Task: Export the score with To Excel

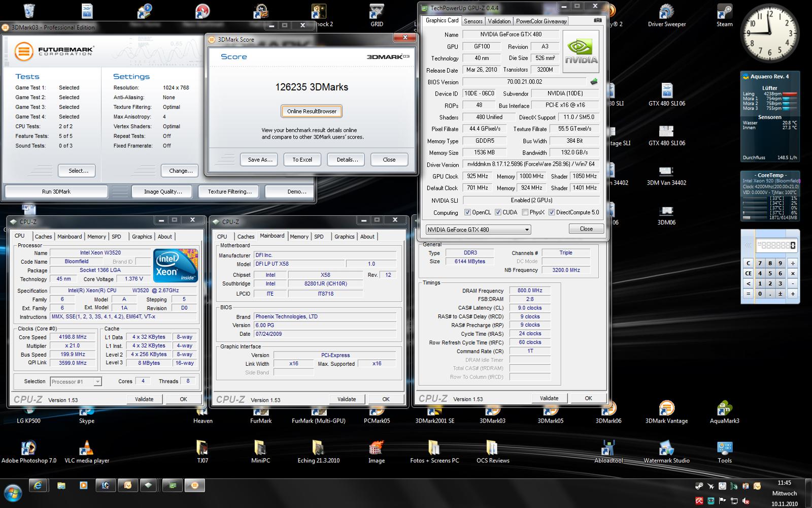Action: (302, 160)
